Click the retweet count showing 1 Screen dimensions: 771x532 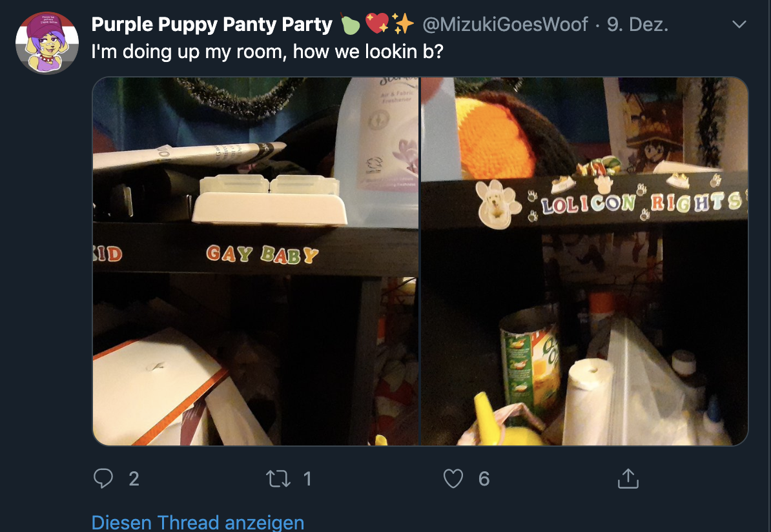pos(307,478)
